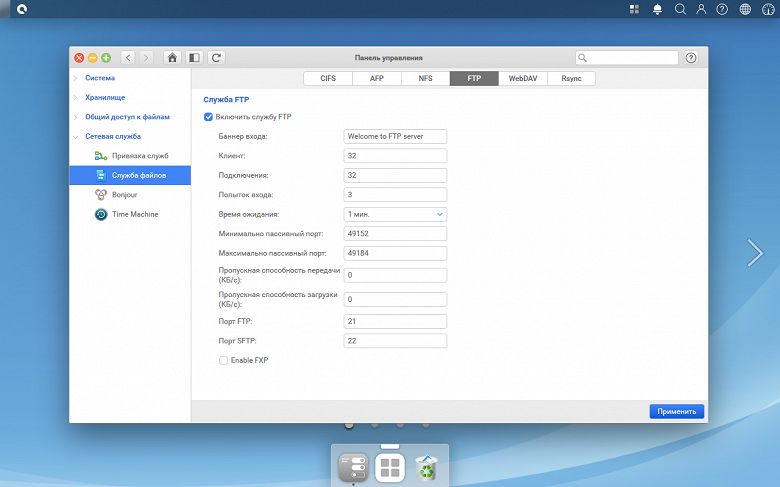This screenshot has height=487, width=780.
Task: Click the refresh icon in the toolbar
Action: (x=216, y=58)
